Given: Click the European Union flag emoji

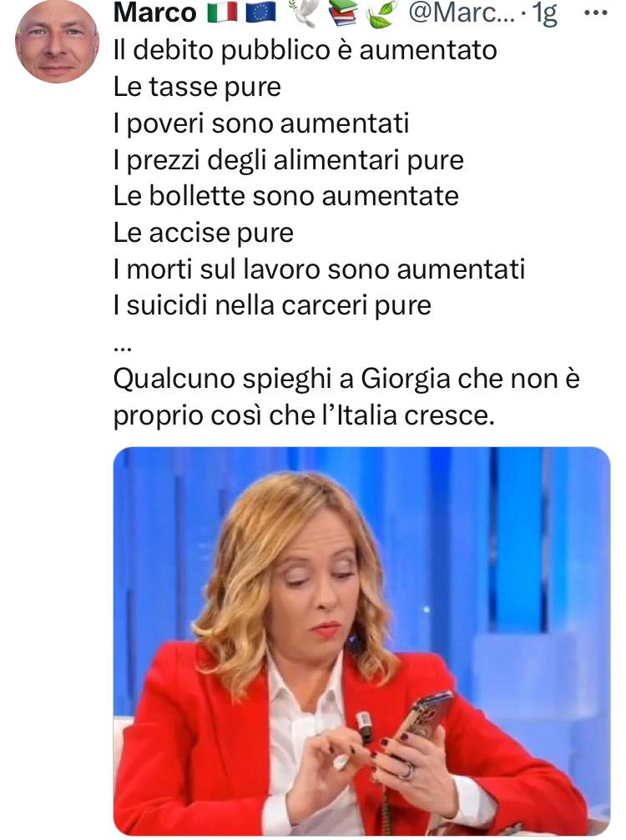Looking at the screenshot, I should 261,13.
